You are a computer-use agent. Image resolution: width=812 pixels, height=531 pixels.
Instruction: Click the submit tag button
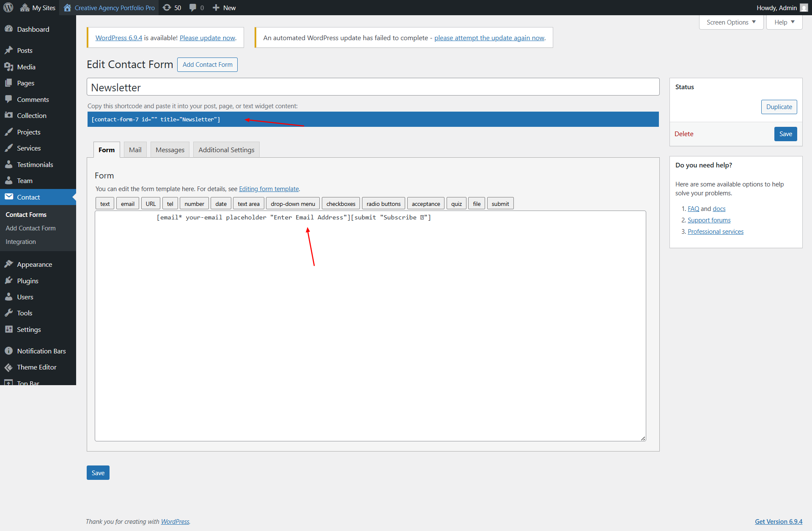500,204
